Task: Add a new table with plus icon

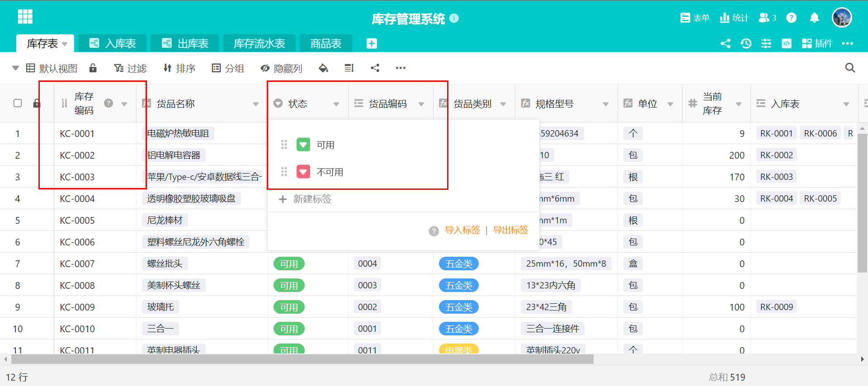Action: tap(372, 43)
